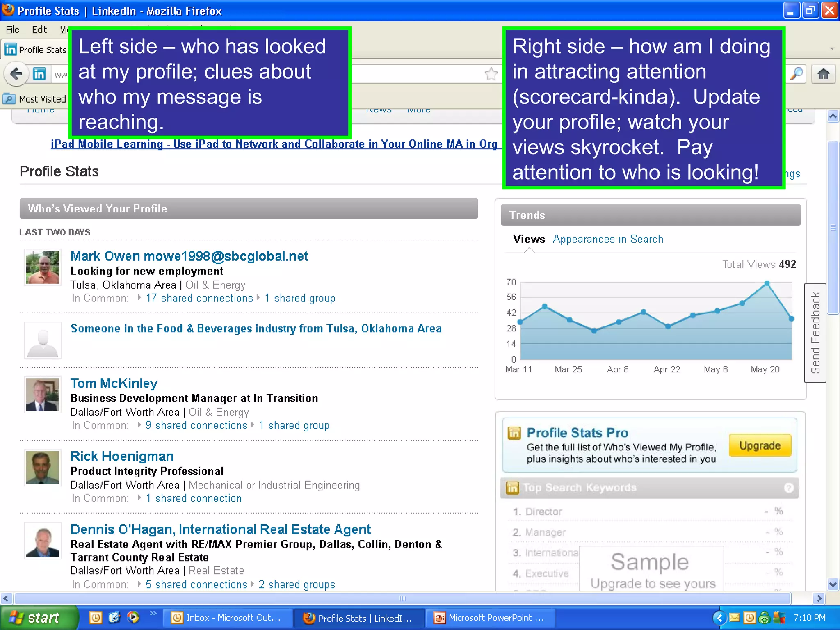The image size is (840, 630).
Task: Open Rick Hoenigman's profile link
Action: 122,457
